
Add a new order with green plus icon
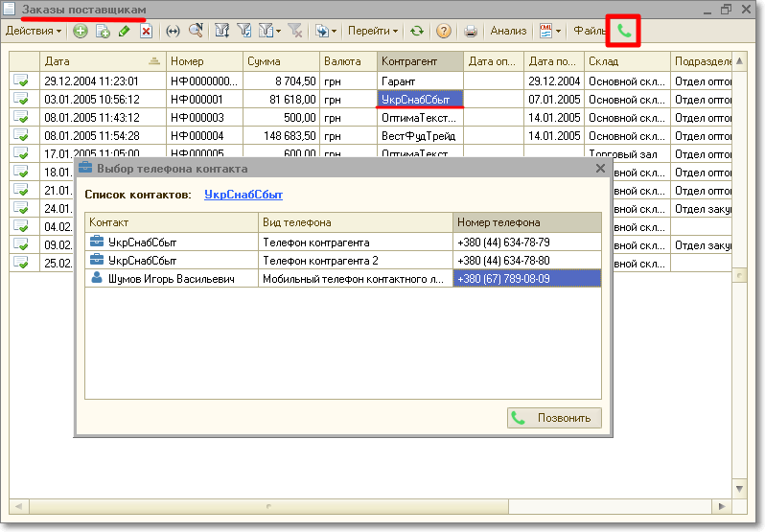pyautogui.click(x=80, y=31)
